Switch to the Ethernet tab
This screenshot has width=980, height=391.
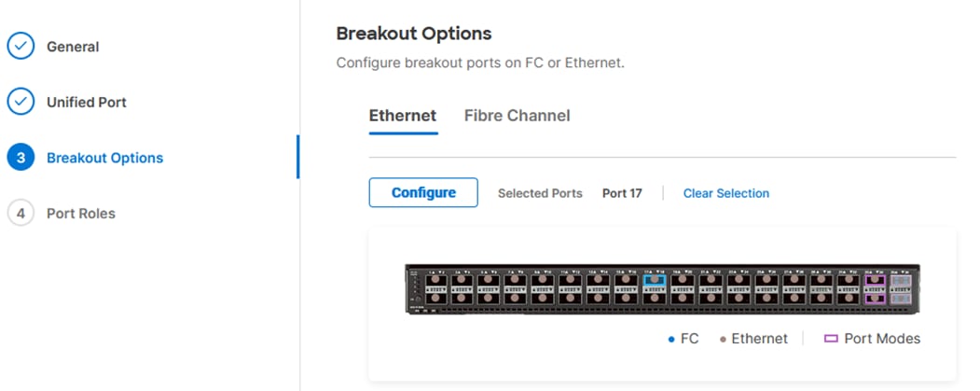point(403,116)
